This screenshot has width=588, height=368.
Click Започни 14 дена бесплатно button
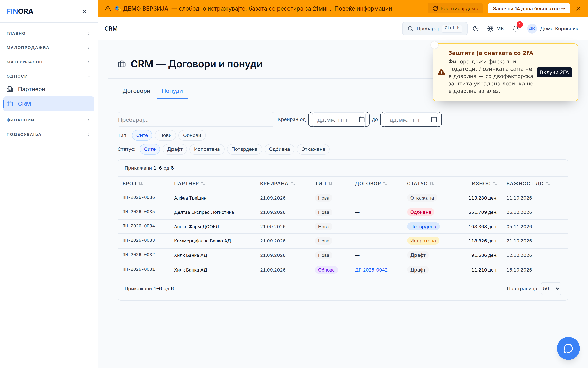[529, 9]
